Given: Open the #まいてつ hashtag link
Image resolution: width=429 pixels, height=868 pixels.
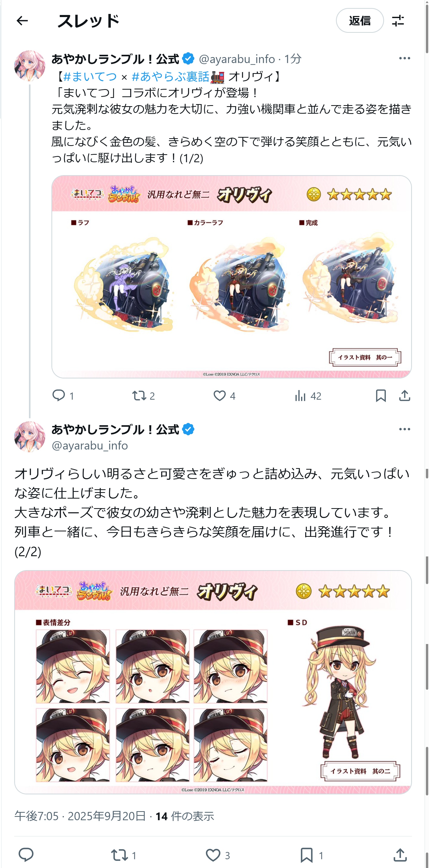Looking at the screenshot, I should click(90, 77).
